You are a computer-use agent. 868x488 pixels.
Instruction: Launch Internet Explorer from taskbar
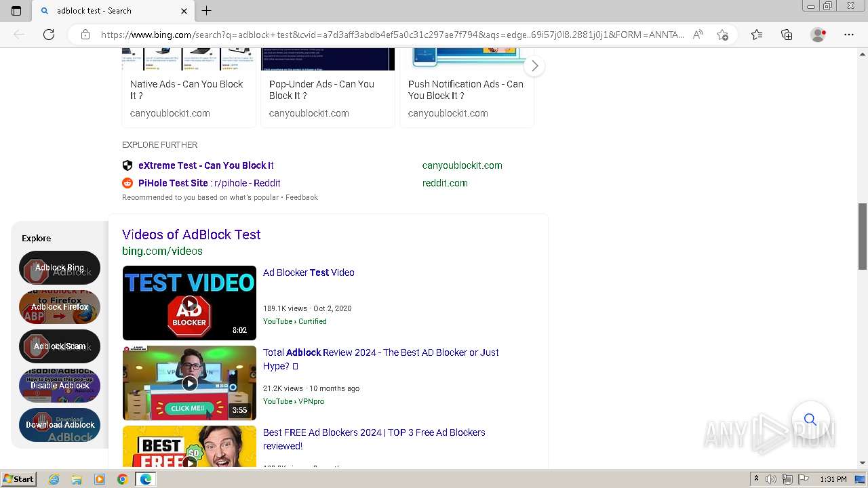54,479
